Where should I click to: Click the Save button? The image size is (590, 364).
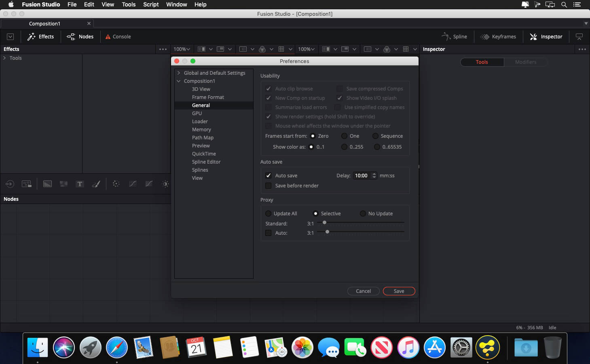[399, 291]
